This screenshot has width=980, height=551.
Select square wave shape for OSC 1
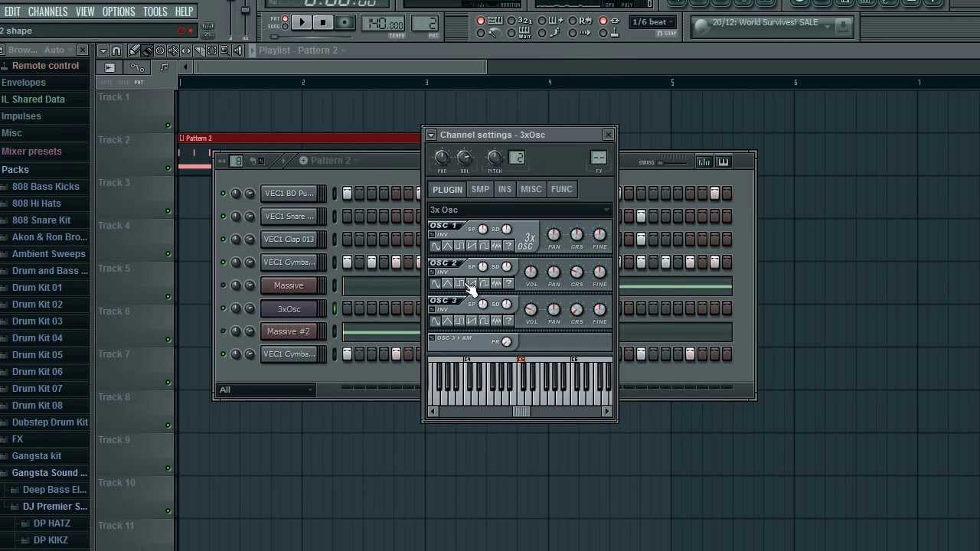coord(459,246)
